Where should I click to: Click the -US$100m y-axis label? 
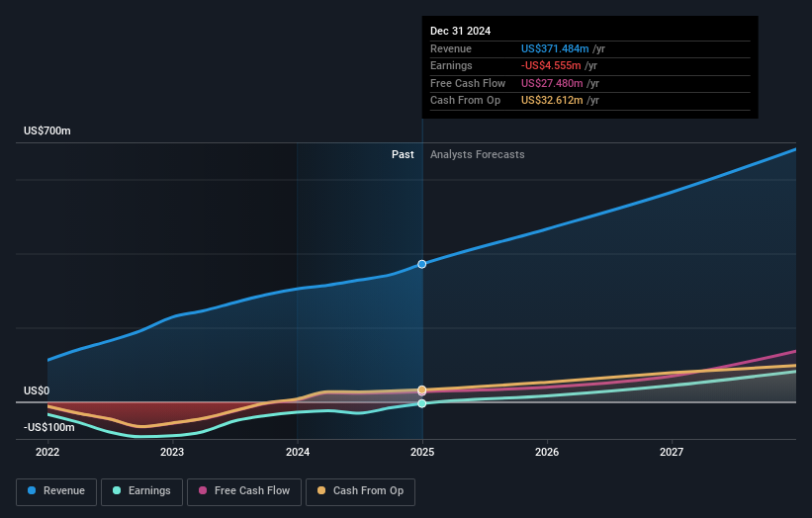(49, 427)
